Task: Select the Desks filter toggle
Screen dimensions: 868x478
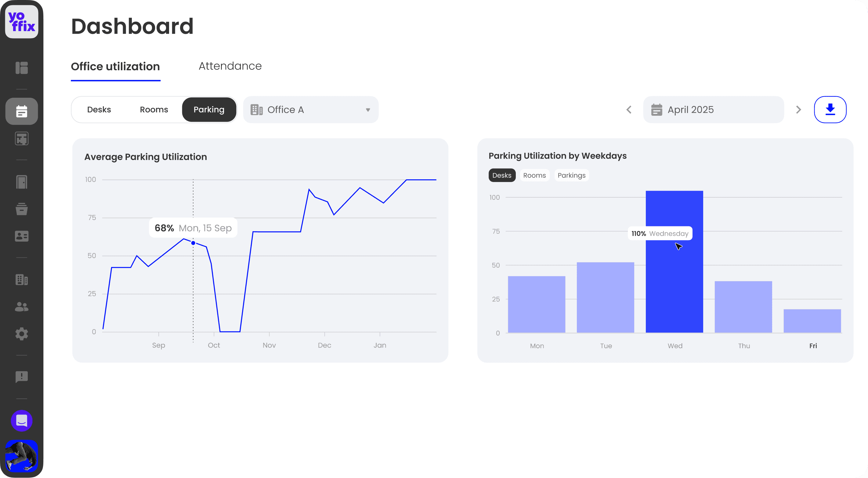Action: [99, 110]
